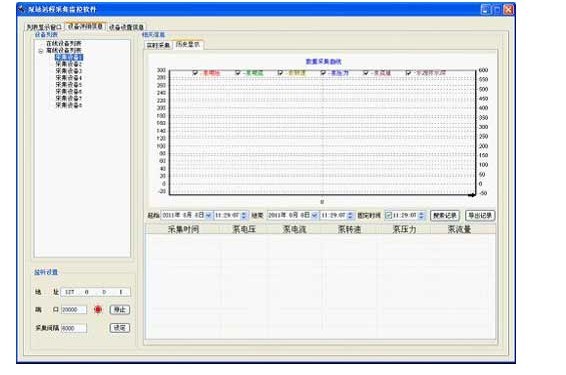This screenshot has width=566, height=375.
Task: Toggle the blue 泵压力 curve checkbox
Action: [x=323, y=73]
